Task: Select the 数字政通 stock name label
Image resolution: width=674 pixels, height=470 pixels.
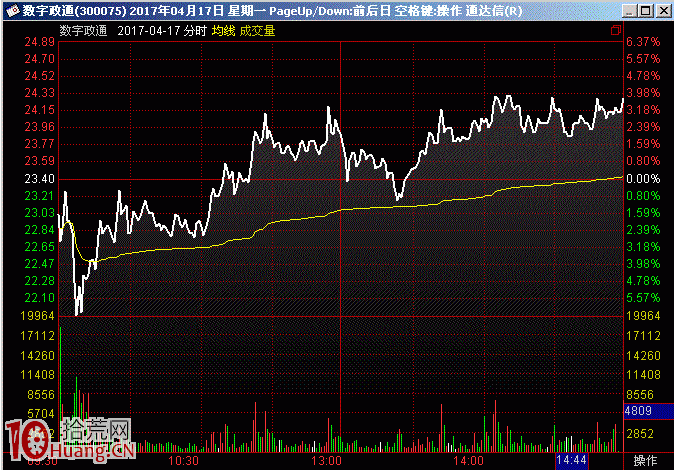Action: 83,31
